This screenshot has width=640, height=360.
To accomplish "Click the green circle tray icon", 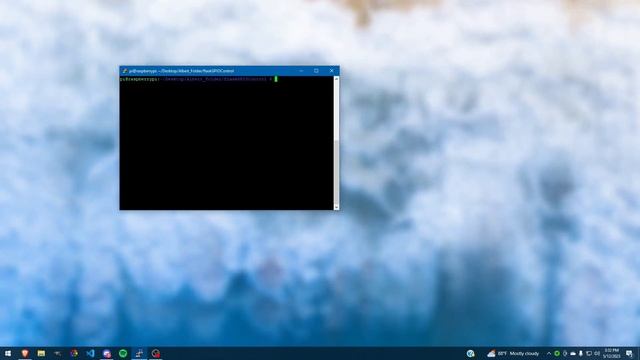I will pyautogui.click(x=557, y=353).
